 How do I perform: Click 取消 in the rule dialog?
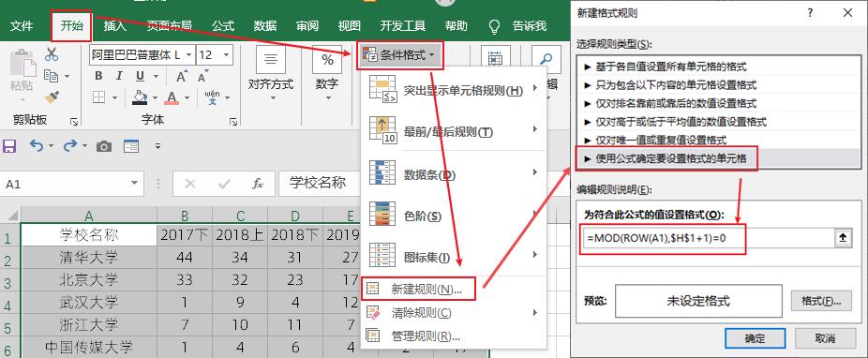(x=825, y=337)
